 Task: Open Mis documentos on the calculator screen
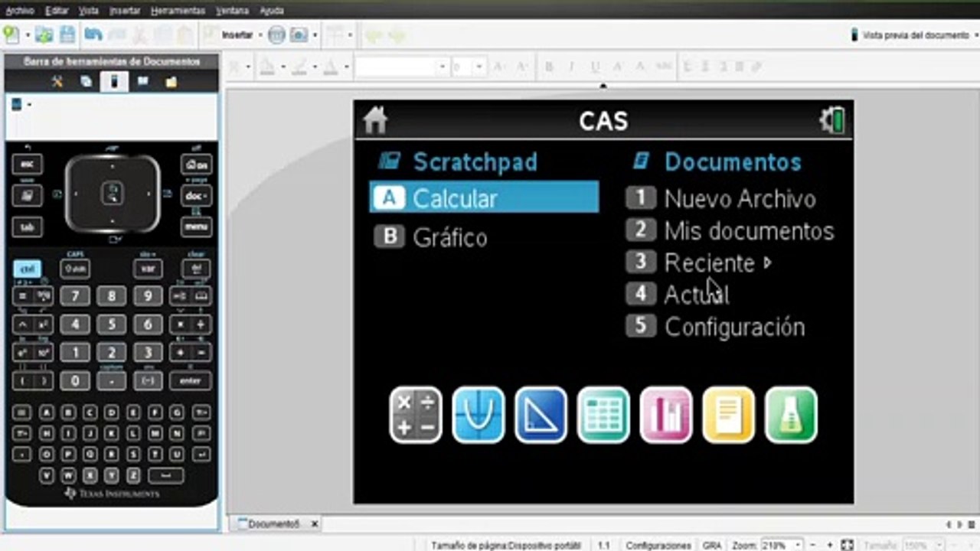coord(730,230)
